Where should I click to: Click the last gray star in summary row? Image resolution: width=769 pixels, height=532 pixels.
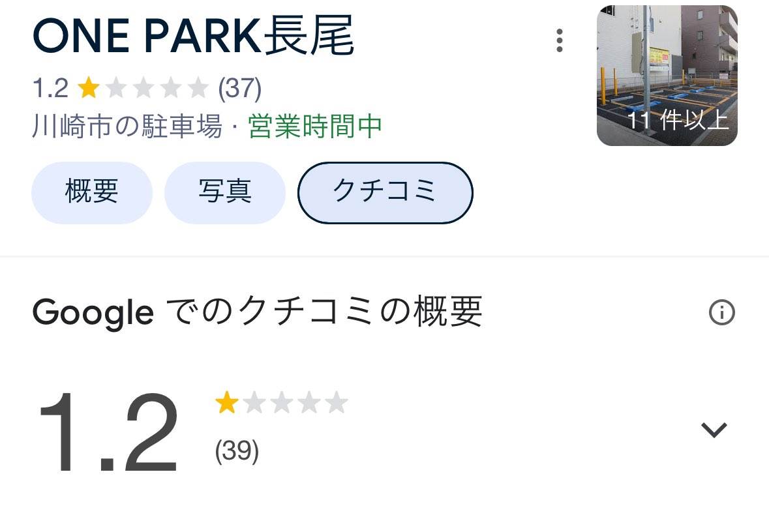click(x=337, y=402)
